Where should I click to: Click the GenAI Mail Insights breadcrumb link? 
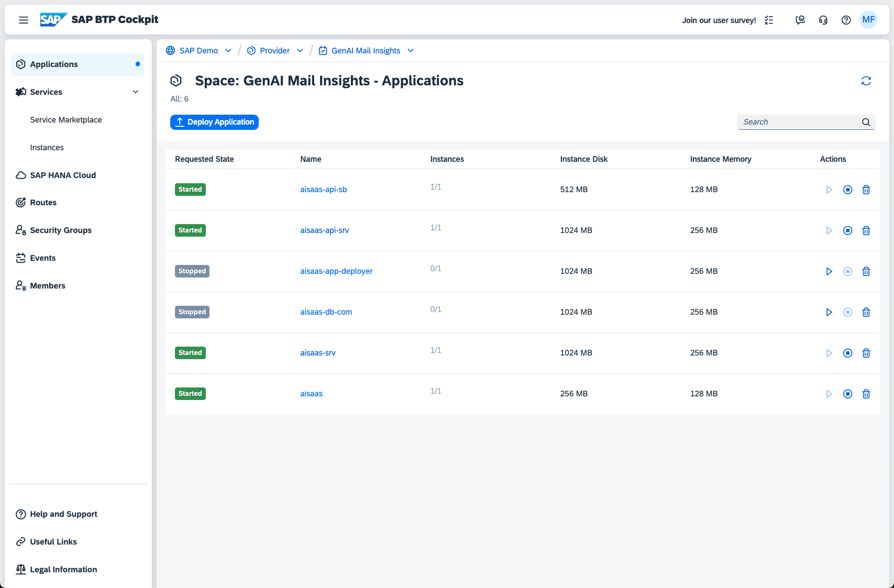pyautogui.click(x=366, y=51)
